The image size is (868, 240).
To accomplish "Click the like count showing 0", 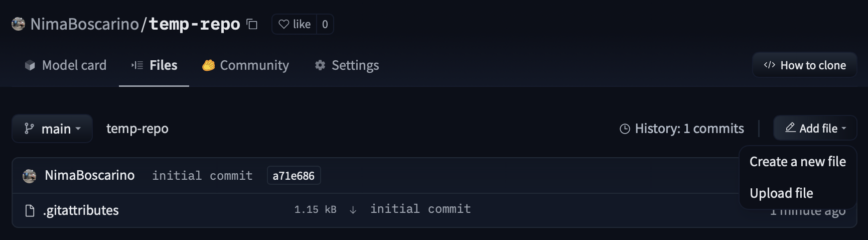I will [325, 24].
